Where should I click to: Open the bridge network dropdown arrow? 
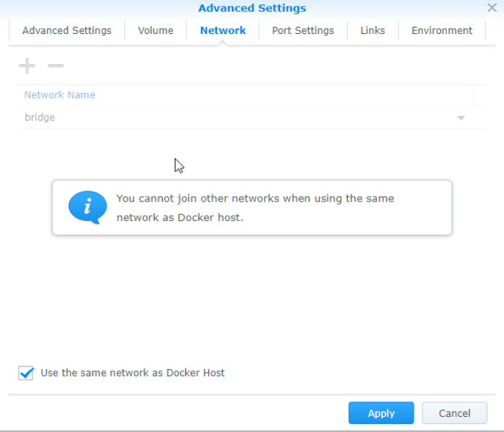point(461,118)
